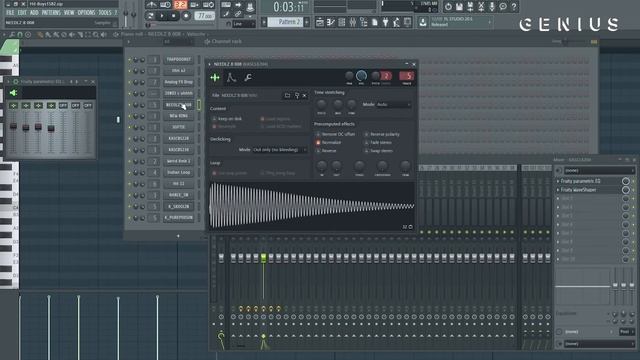Toggle Keep on disk checkbox
This screenshot has height=360, width=640.
click(x=214, y=119)
